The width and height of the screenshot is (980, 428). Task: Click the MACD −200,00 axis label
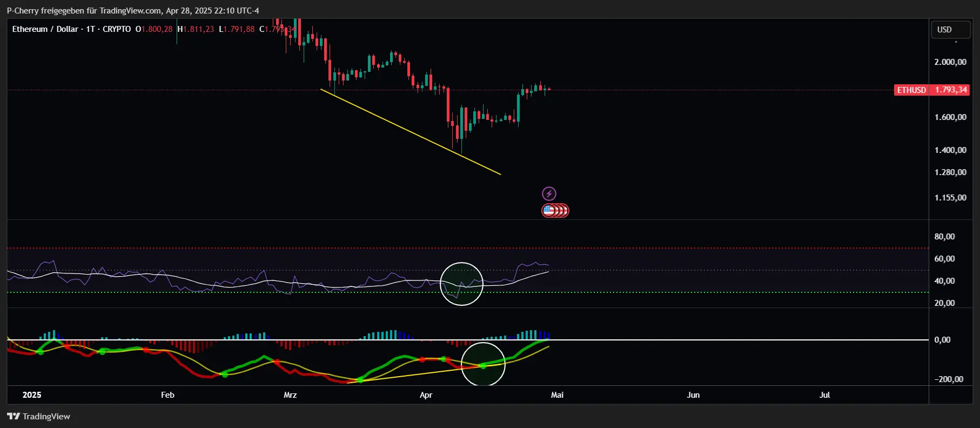pos(949,379)
